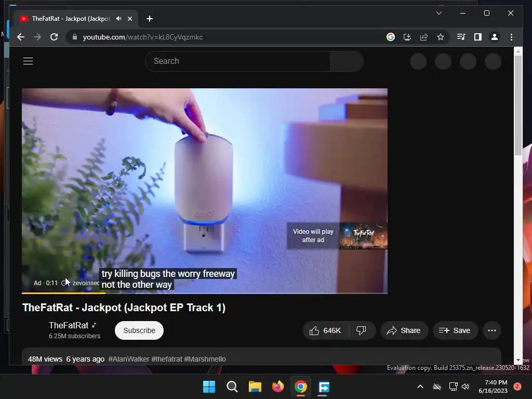
Task: Close the TheFatRat - Jackpot tab
Action: pos(129,19)
